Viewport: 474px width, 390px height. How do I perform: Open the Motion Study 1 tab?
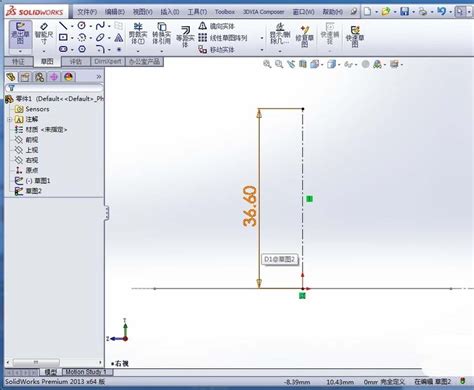[86, 372]
